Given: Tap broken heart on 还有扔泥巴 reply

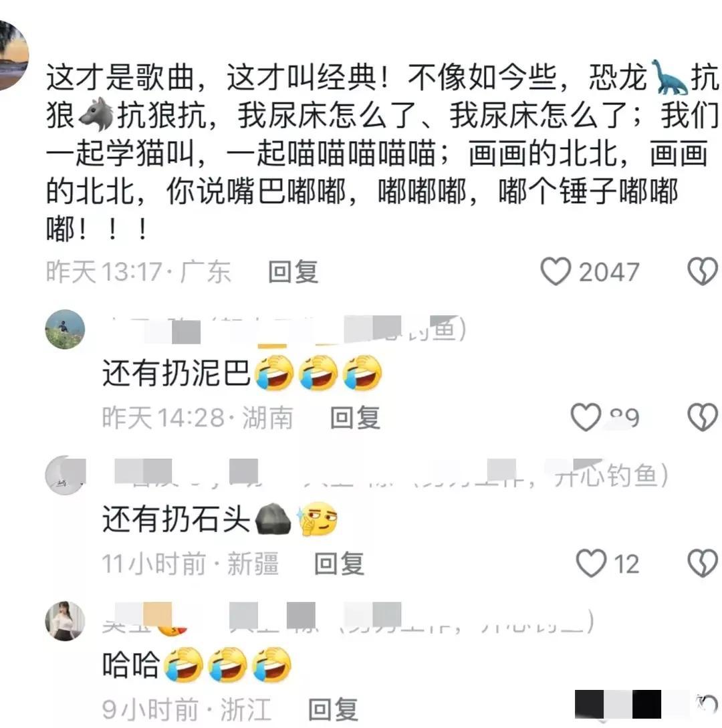Looking at the screenshot, I should [703, 417].
